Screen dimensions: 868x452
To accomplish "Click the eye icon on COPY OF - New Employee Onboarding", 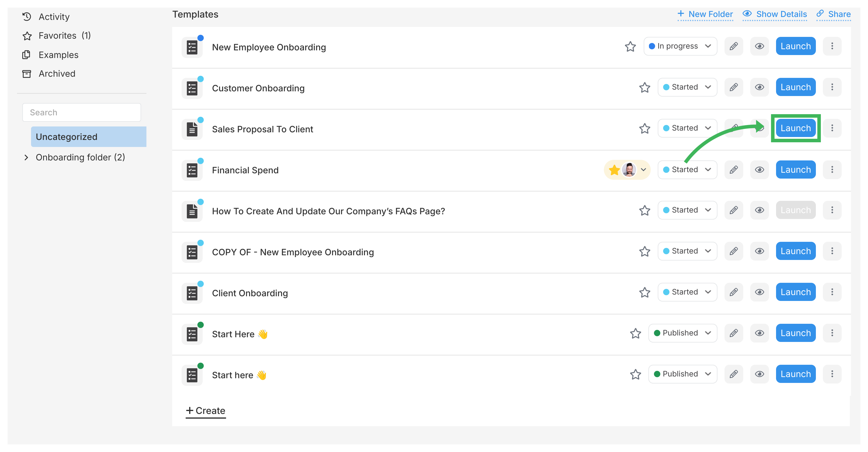I will click(759, 252).
